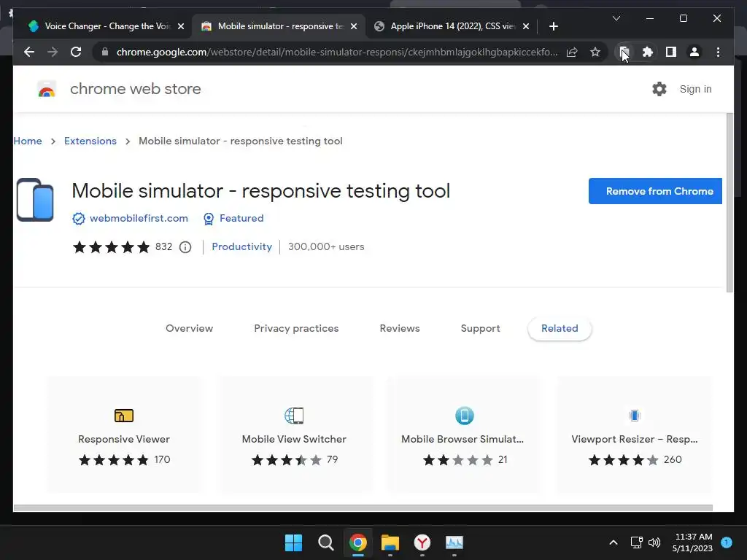Image resolution: width=747 pixels, height=560 pixels.
Task: Close the Voice Changer tab
Action: click(x=181, y=26)
